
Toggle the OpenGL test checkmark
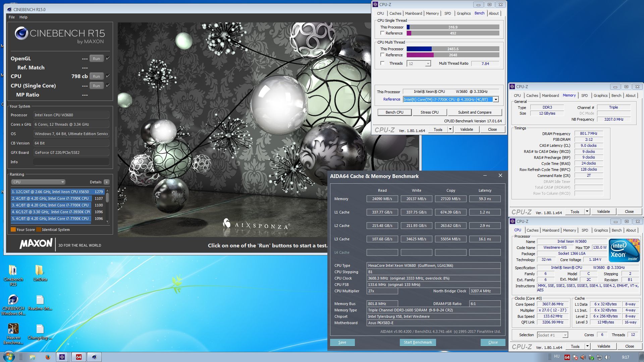click(108, 58)
